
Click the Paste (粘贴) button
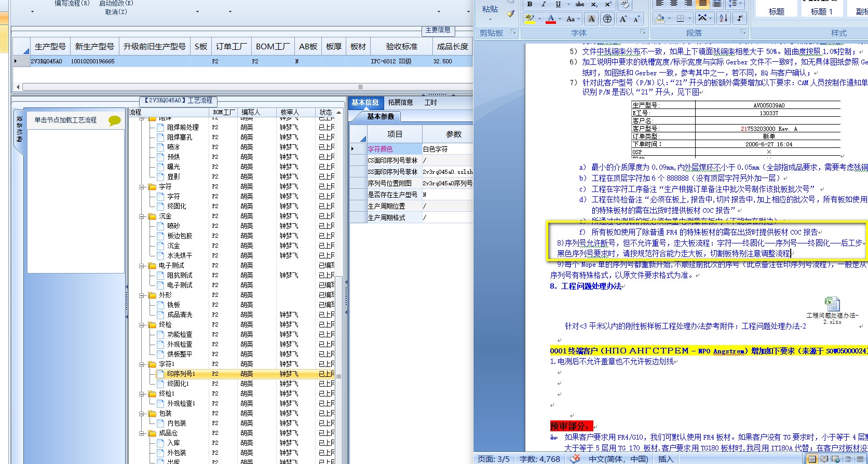click(x=490, y=9)
